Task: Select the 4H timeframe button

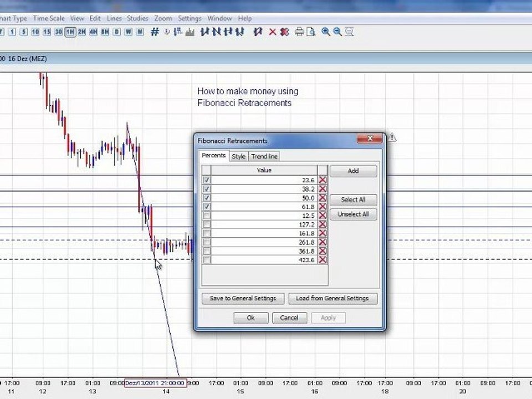Action: [x=93, y=32]
